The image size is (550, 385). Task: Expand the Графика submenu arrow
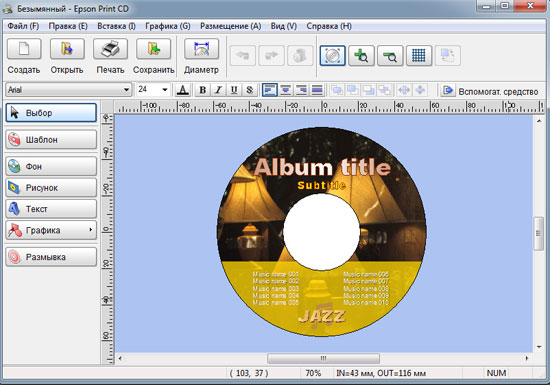coord(90,230)
